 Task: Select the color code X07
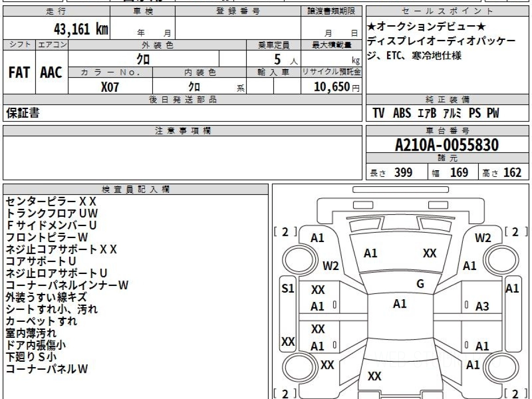[x=110, y=86]
